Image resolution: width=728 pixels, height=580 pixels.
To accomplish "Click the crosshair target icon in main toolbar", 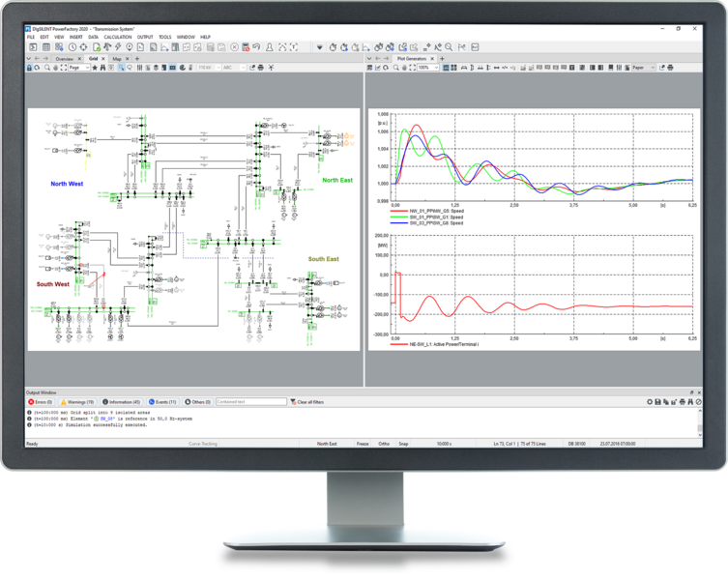I will point(83,47).
